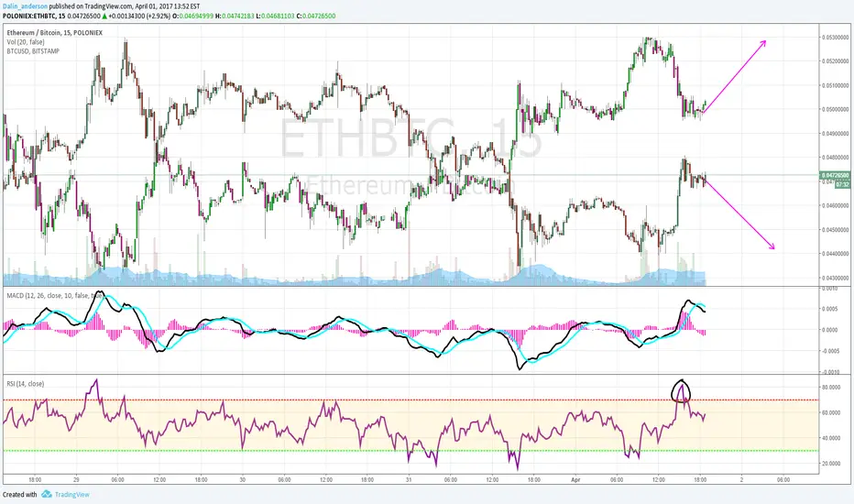Click the 60.0000 RSI axis label

tap(831, 412)
